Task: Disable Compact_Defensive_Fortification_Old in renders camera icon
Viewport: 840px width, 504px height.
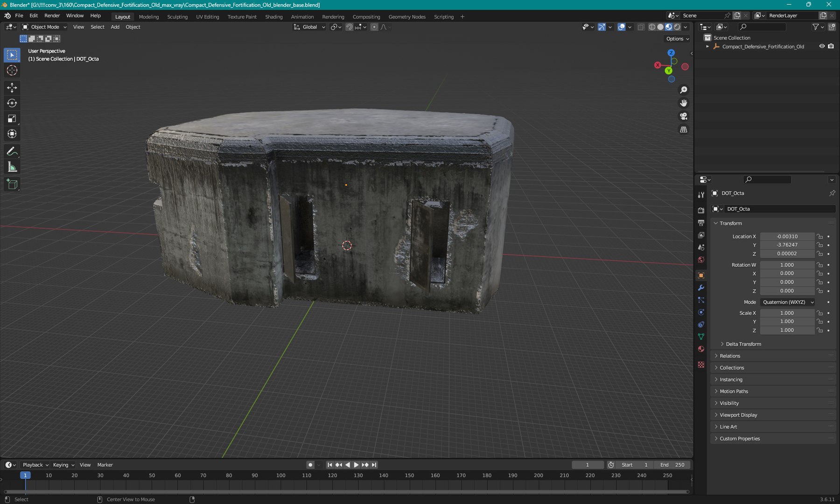Action: pyautogui.click(x=831, y=46)
